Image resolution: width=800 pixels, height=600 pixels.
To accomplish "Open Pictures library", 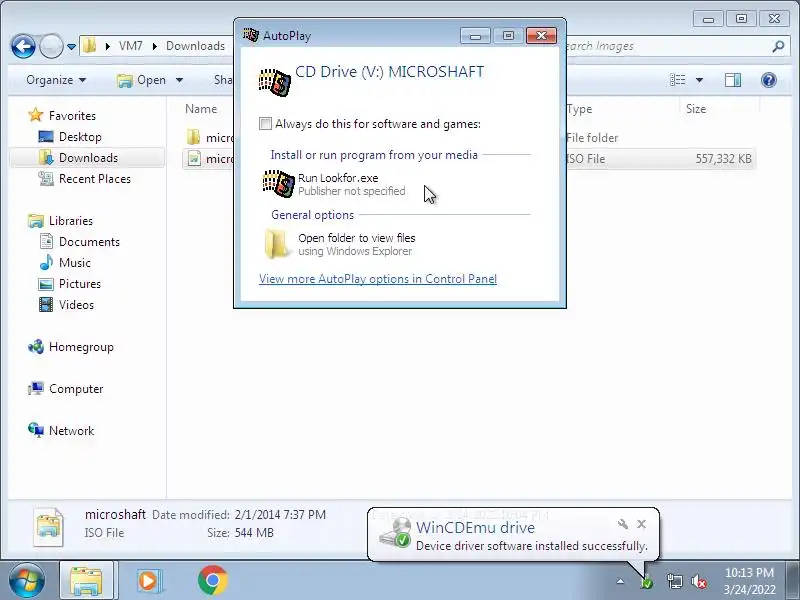I will click(80, 284).
